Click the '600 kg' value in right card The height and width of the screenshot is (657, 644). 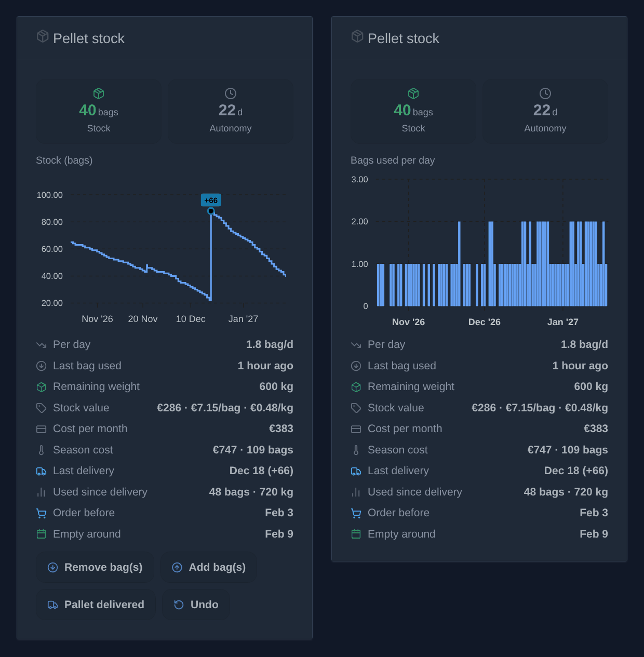coord(591,386)
